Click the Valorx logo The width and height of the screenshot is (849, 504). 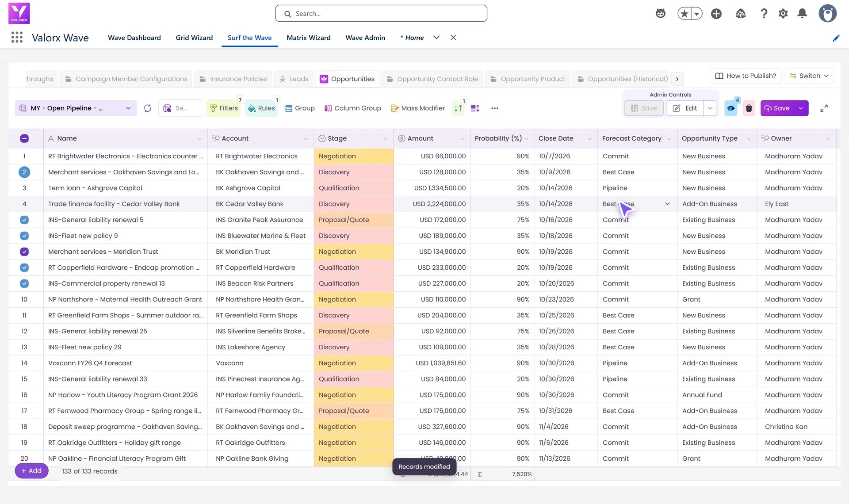19,13
